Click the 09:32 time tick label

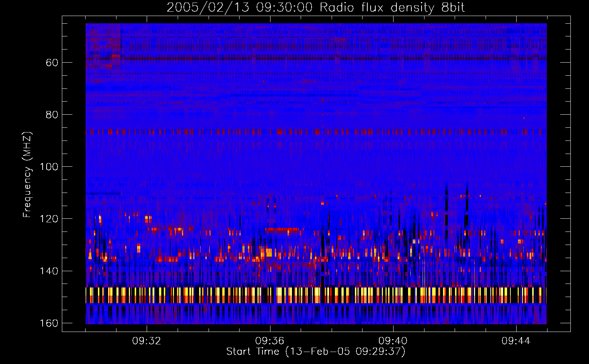147,341
